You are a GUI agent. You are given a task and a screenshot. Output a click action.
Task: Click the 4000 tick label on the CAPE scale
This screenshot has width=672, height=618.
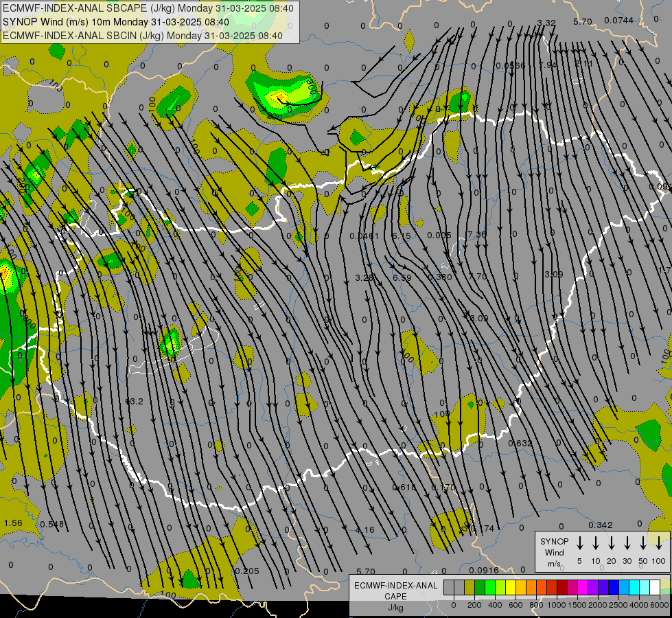pyautogui.click(x=639, y=605)
